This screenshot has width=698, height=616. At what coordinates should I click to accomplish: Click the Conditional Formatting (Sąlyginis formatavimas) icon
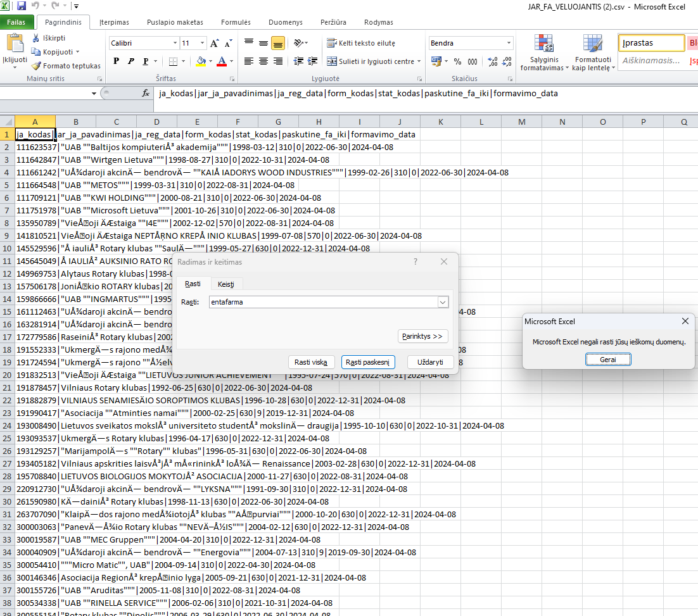point(542,44)
